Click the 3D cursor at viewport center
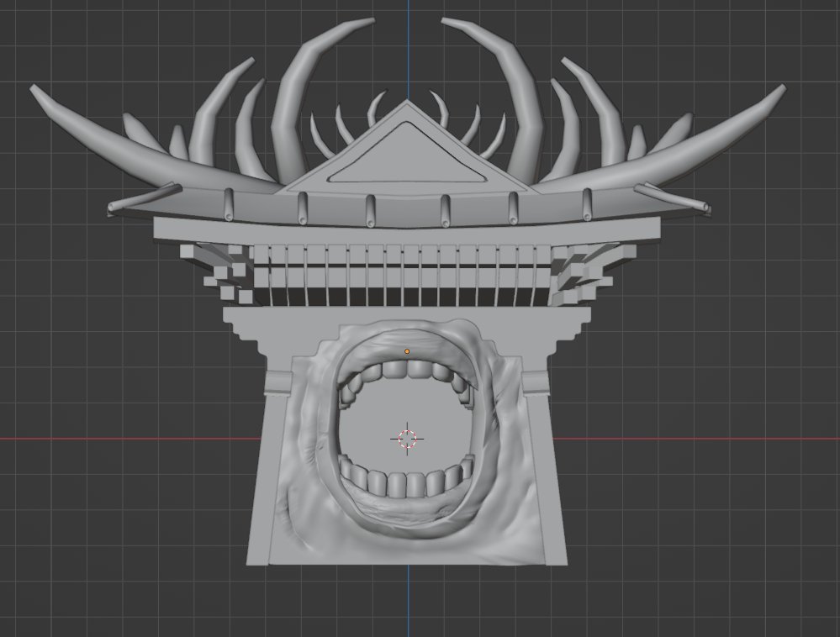This screenshot has height=637, width=840. [x=407, y=437]
